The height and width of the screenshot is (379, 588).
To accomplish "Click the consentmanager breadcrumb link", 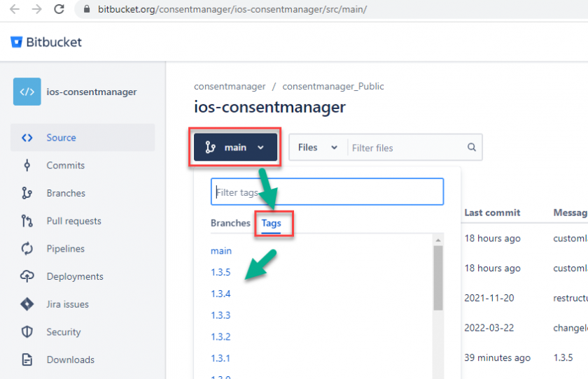I will tap(230, 87).
